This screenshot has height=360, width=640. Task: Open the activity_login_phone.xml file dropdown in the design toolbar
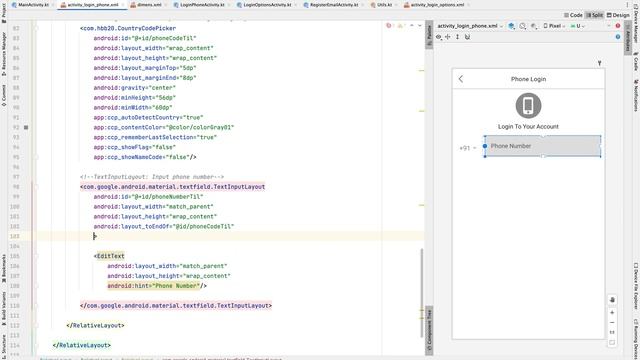tap(470, 26)
